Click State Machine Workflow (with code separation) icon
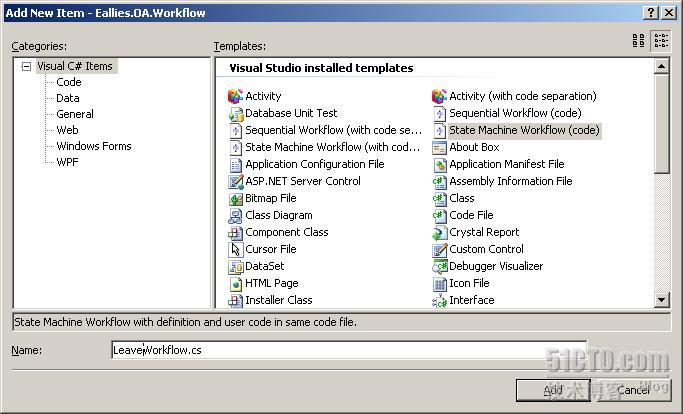This screenshot has width=683, height=414. 235,147
